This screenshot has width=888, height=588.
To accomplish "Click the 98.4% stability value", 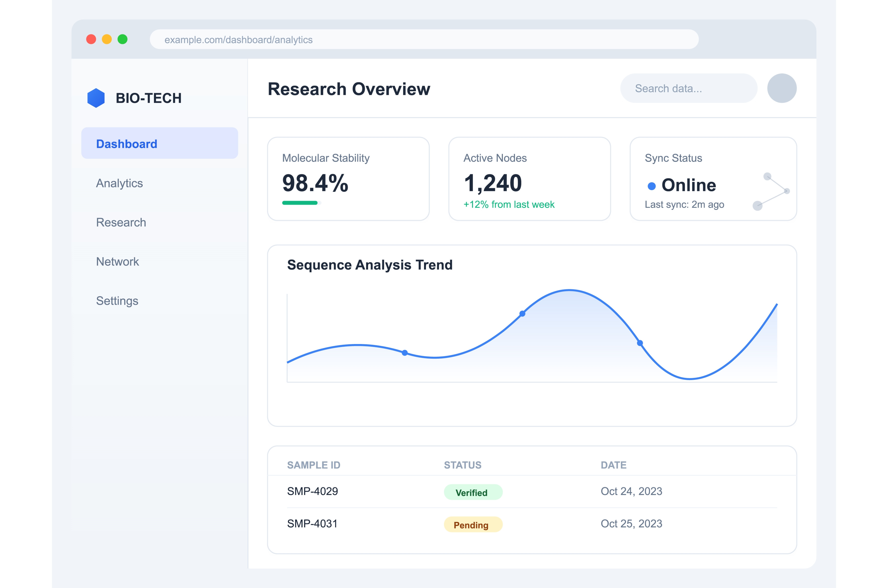I will 315,183.
